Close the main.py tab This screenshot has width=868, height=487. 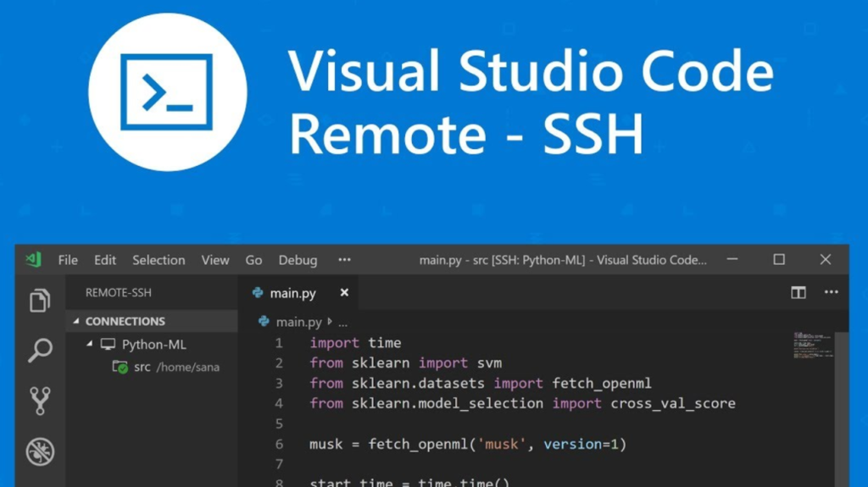(344, 292)
